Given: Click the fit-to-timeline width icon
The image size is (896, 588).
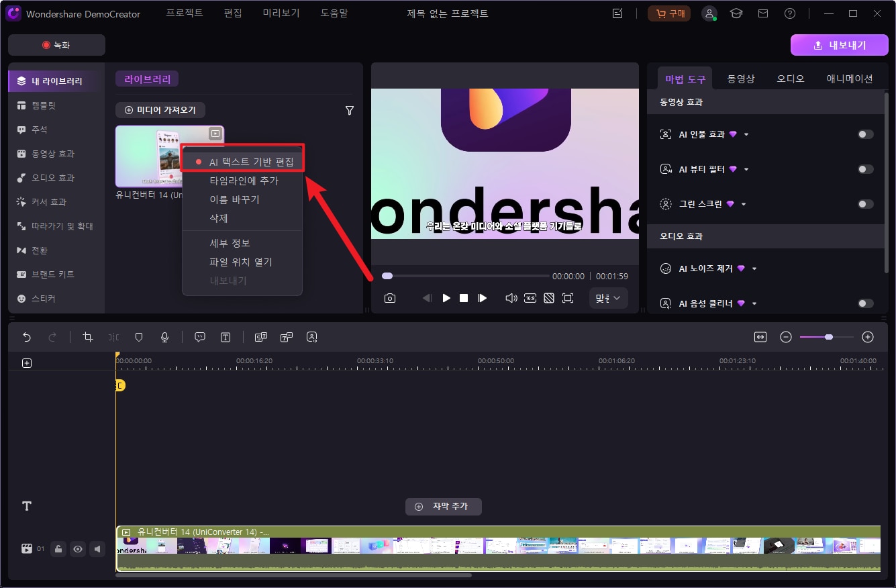Looking at the screenshot, I should (x=760, y=337).
